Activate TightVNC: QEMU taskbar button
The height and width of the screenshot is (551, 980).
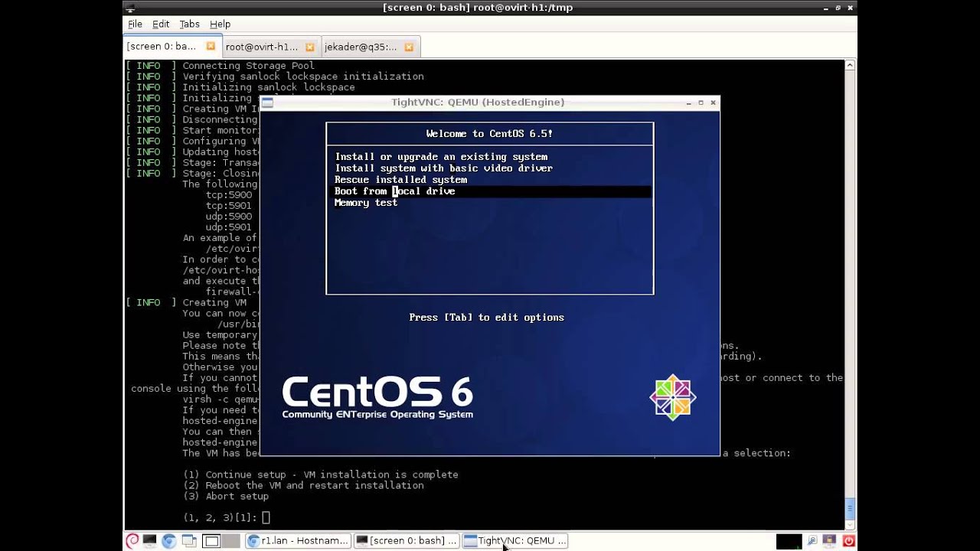click(515, 541)
